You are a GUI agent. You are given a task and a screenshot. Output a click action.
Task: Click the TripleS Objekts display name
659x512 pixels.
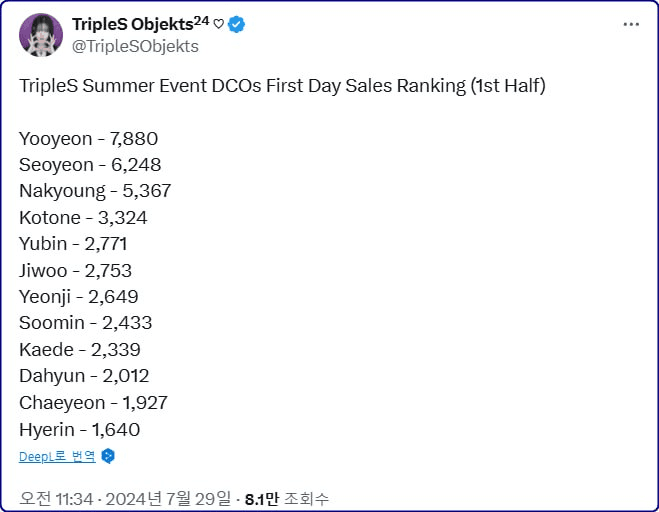pyautogui.click(x=140, y=24)
